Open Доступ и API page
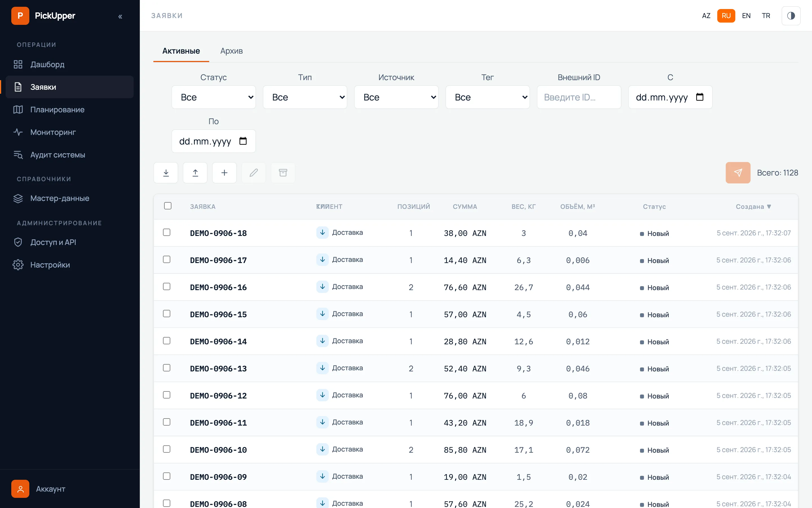812x508 pixels. tap(70, 242)
